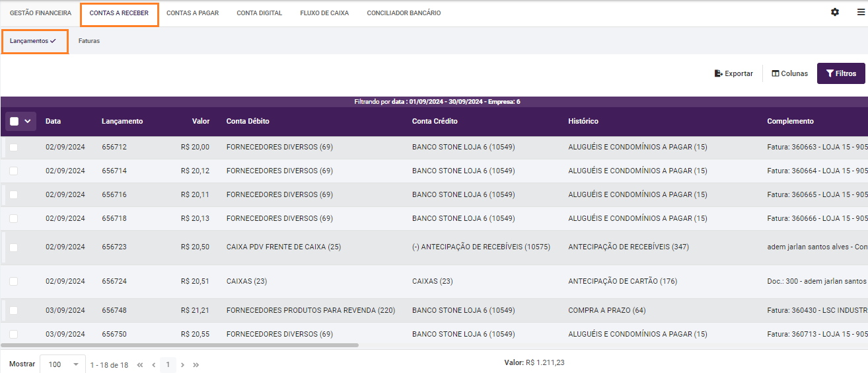Switch to the Faturas sub-tab
Image resolution: width=868 pixels, height=373 pixels.
[89, 41]
